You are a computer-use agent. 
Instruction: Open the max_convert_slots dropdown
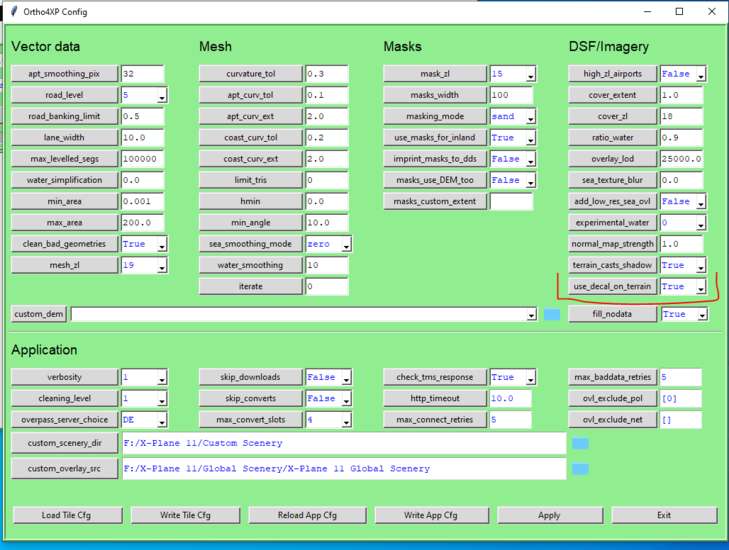point(346,420)
